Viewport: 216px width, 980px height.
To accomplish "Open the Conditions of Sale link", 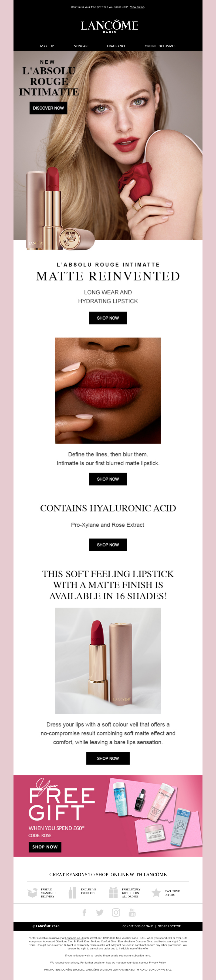I will pyautogui.click(x=138, y=926).
